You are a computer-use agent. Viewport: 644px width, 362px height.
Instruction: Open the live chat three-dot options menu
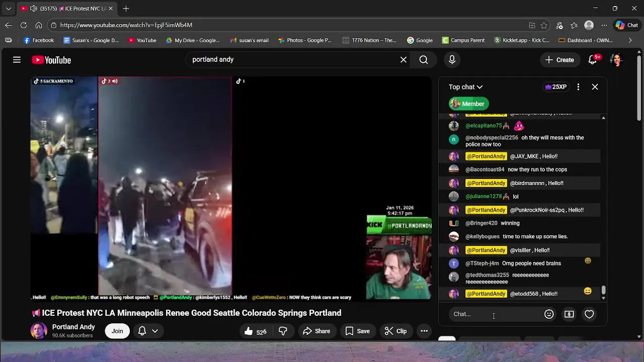click(x=578, y=87)
